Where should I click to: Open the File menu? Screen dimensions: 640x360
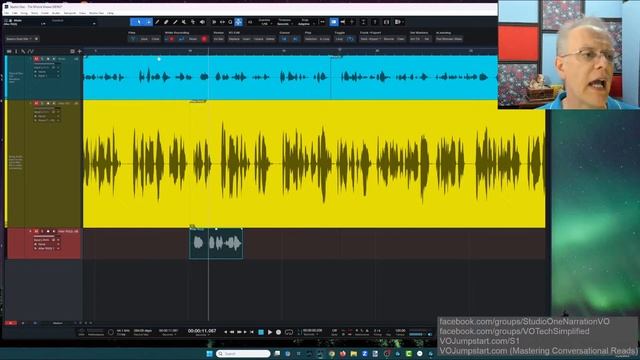tap(6, 13)
